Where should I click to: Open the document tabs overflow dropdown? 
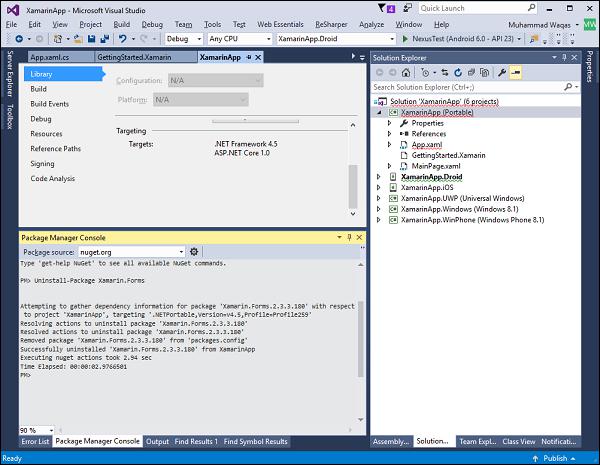tap(362, 57)
